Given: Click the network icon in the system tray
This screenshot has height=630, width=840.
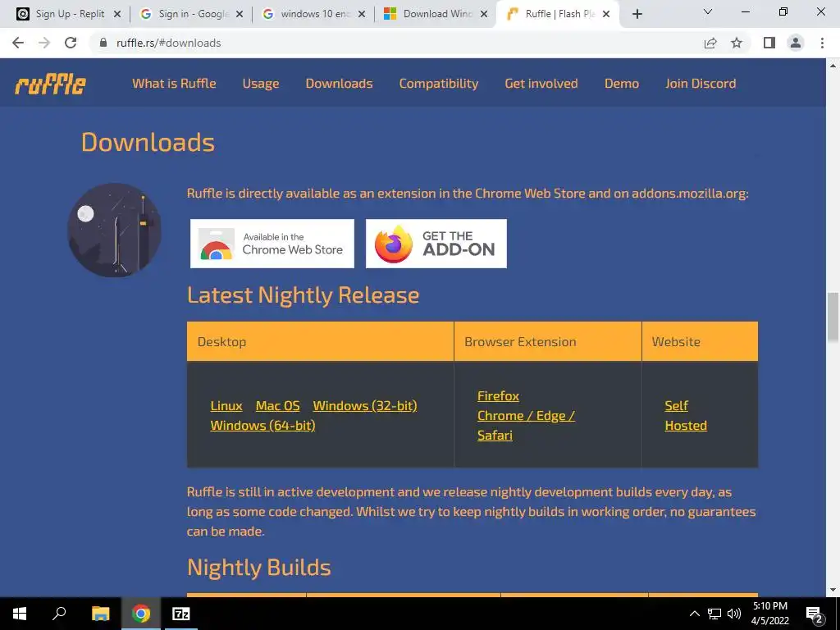Looking at the screenshot, I should click(714, 614).
